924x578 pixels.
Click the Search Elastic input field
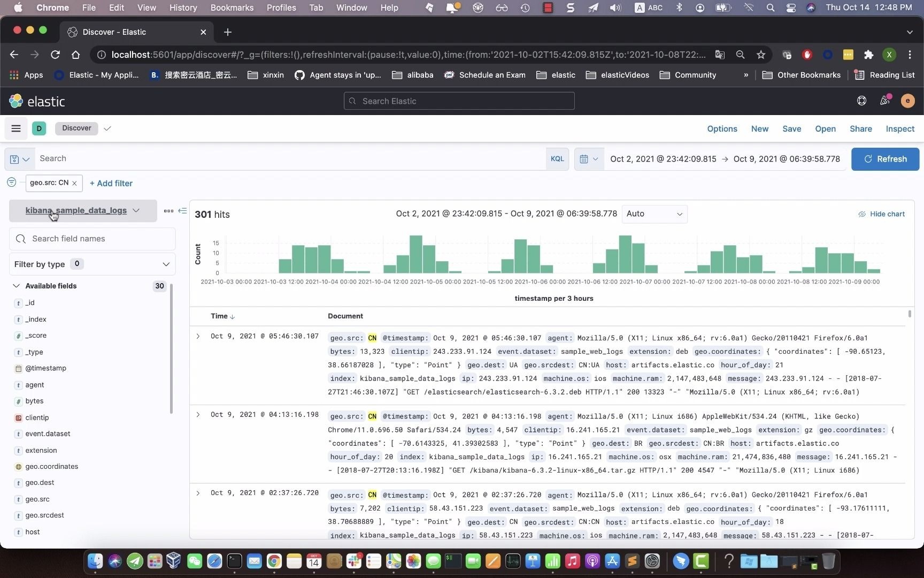click(459, 101)
